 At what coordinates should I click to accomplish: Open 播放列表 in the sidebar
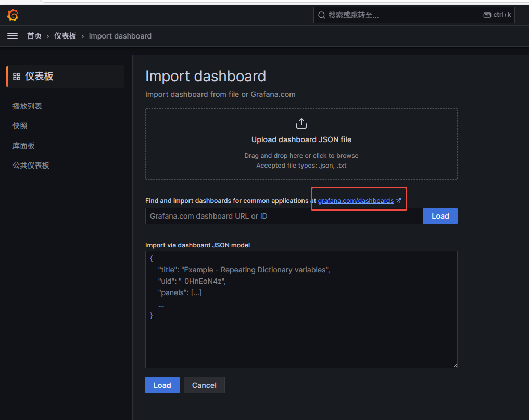27,106
